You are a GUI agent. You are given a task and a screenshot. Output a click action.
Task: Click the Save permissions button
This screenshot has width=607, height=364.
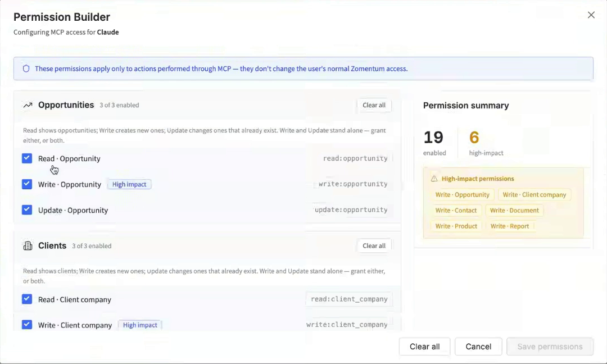click(x=550, y=347)
